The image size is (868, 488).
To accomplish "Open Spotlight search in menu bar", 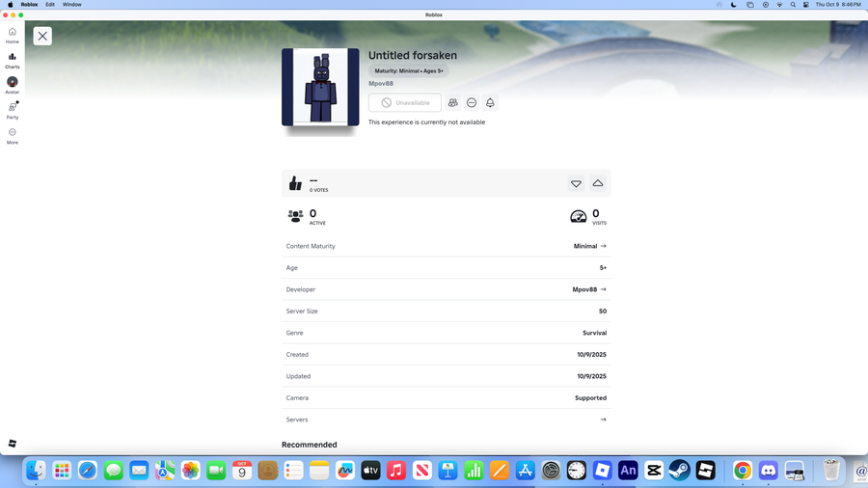I will 793,5.
